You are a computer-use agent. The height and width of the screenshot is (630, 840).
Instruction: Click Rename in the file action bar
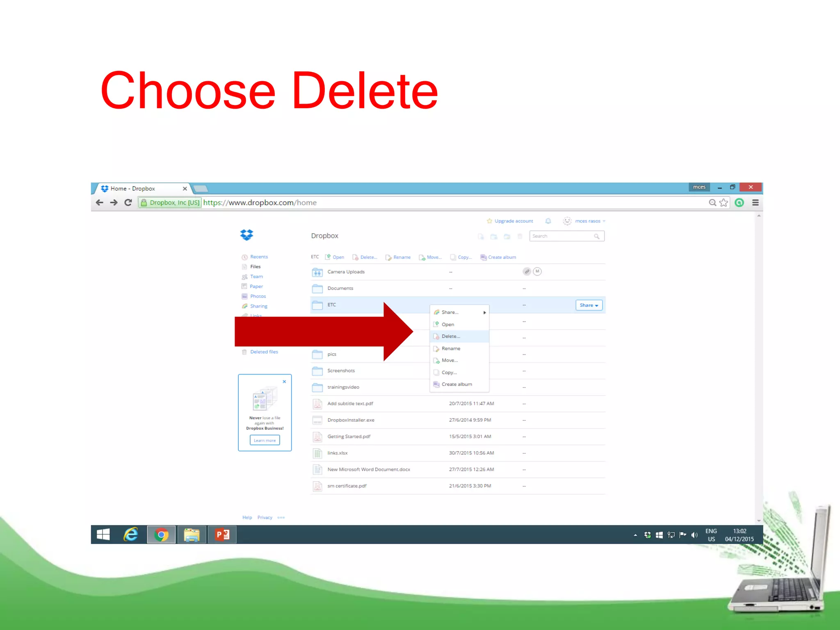tap(398, 257)
